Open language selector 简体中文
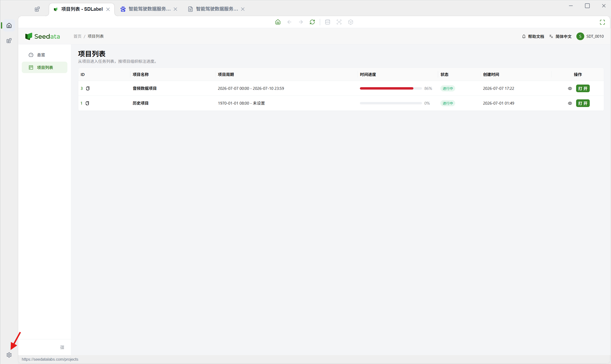 [560, 36]
